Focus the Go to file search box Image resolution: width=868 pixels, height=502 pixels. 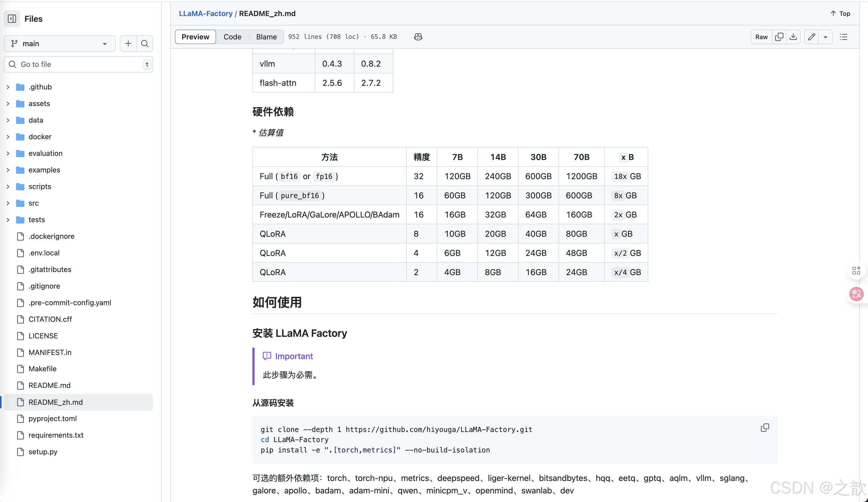click(x=78, y=64)
